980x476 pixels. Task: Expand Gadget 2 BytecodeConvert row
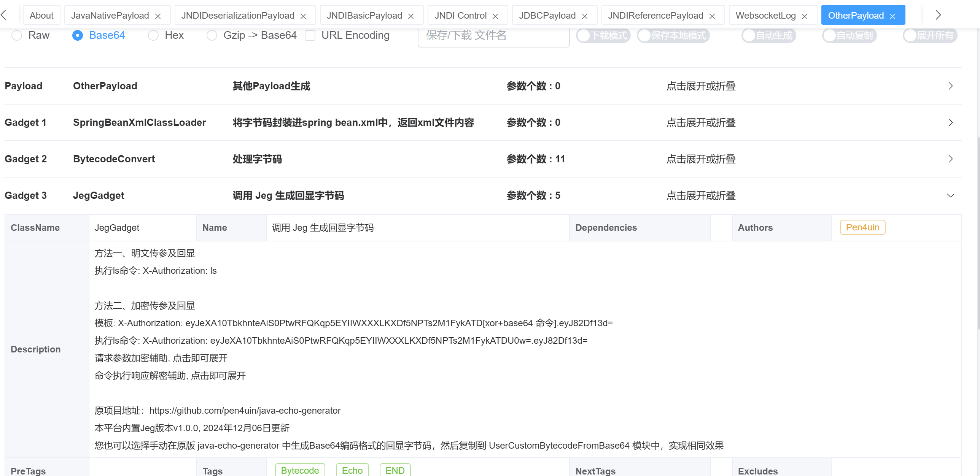(950, 159)
